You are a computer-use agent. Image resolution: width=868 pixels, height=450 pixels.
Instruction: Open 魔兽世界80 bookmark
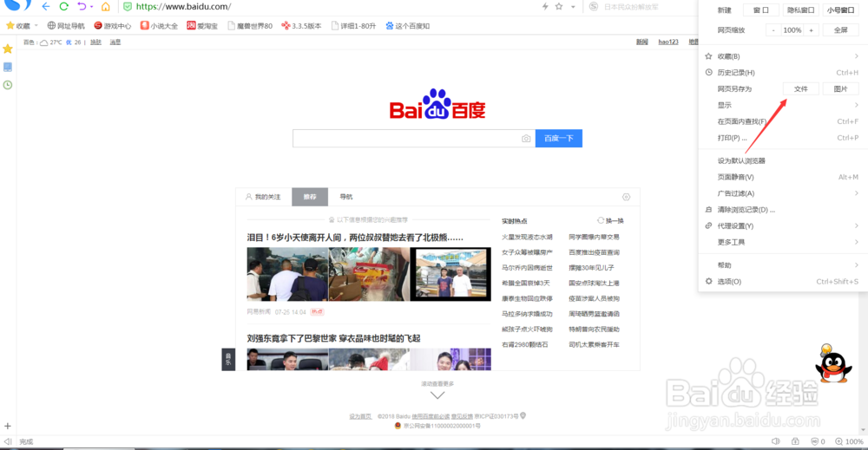tap(250, 26)
